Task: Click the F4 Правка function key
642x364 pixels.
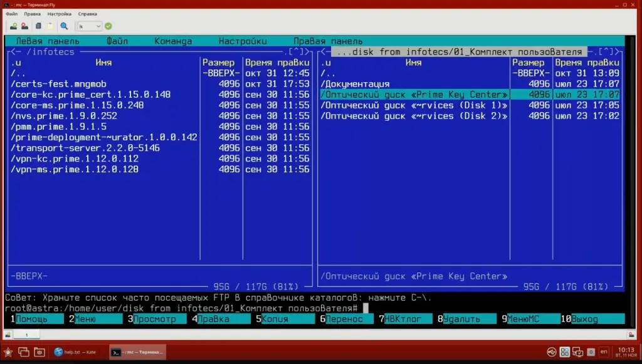Action: 221,319
